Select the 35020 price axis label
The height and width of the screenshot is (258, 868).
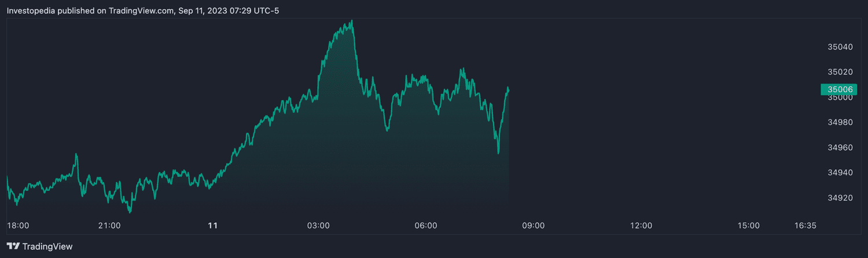tap(840, 72)
